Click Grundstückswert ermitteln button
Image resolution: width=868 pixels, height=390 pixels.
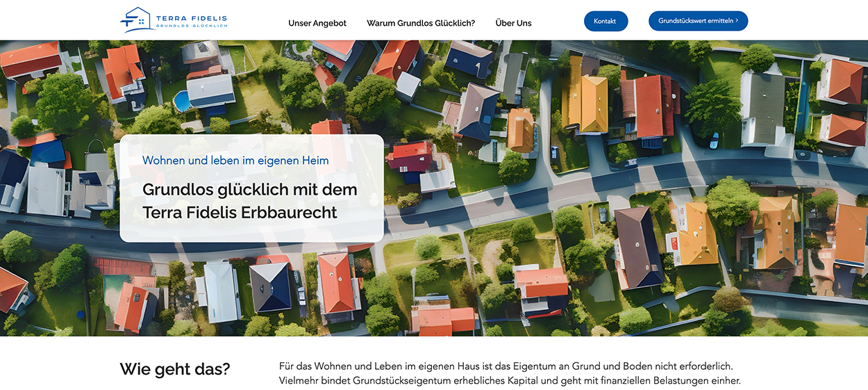(698, 21)
